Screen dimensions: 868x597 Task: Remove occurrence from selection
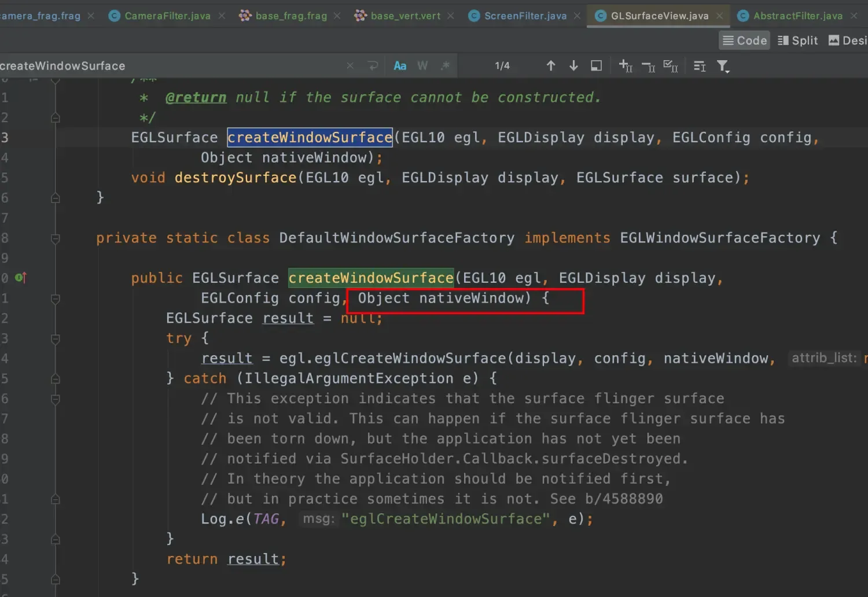[x=648, y=65]
